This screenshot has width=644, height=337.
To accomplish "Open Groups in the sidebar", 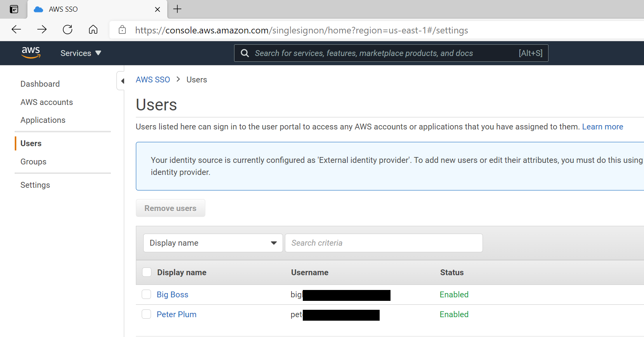I will point(33,162).
